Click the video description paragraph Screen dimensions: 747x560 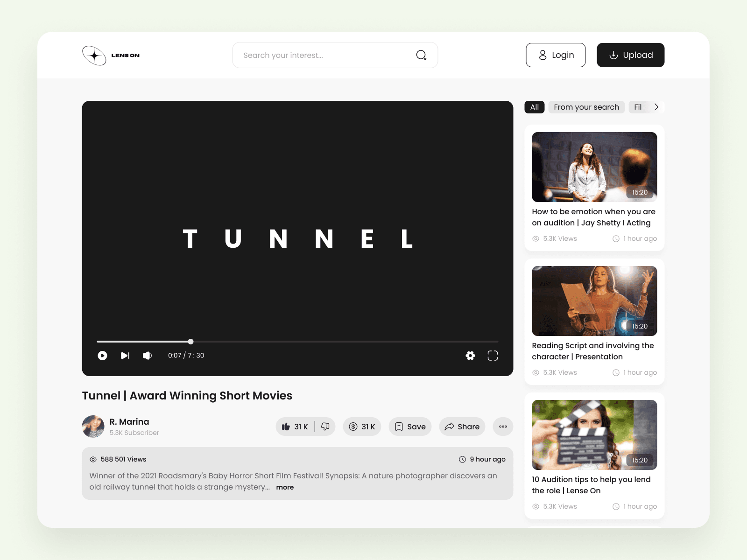293,481
